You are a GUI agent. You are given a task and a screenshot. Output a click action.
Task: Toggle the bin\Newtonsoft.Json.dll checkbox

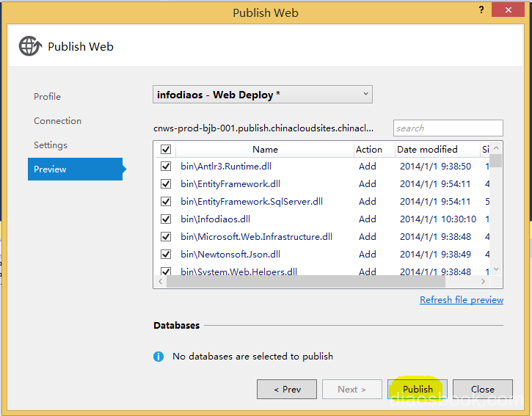pyautogui.click(x=166, y=255)
